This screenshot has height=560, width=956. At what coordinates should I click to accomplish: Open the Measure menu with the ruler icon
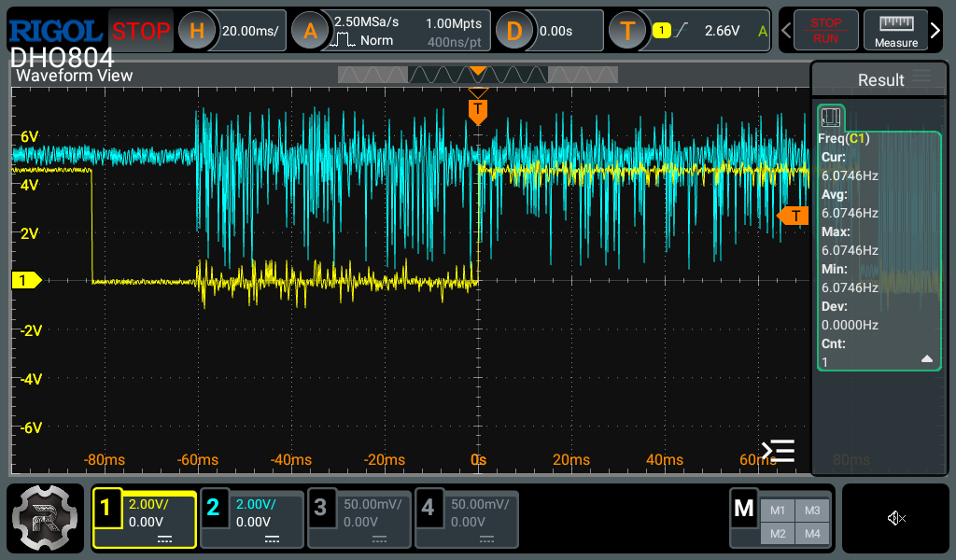[898, 30]
